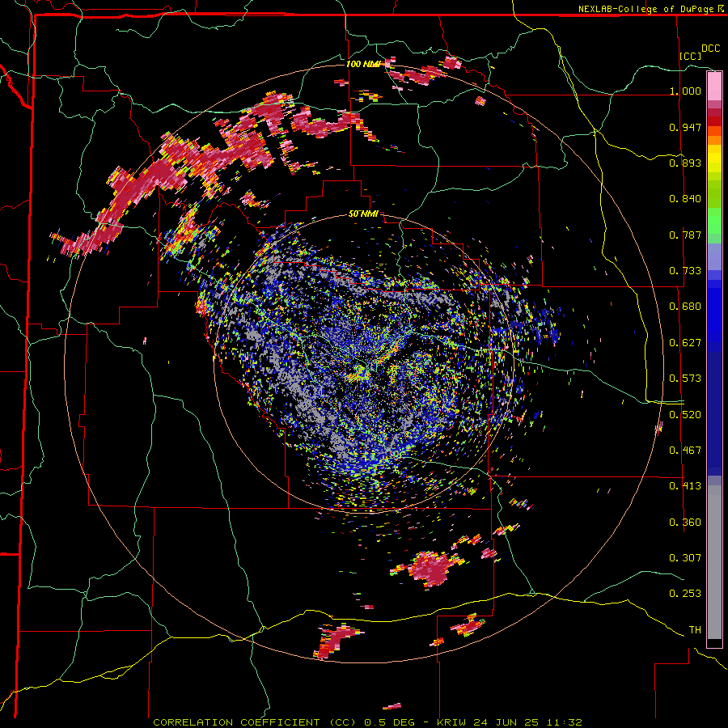Select the 0.413 legend value
The image size is (728, 728).
(685, 486)
